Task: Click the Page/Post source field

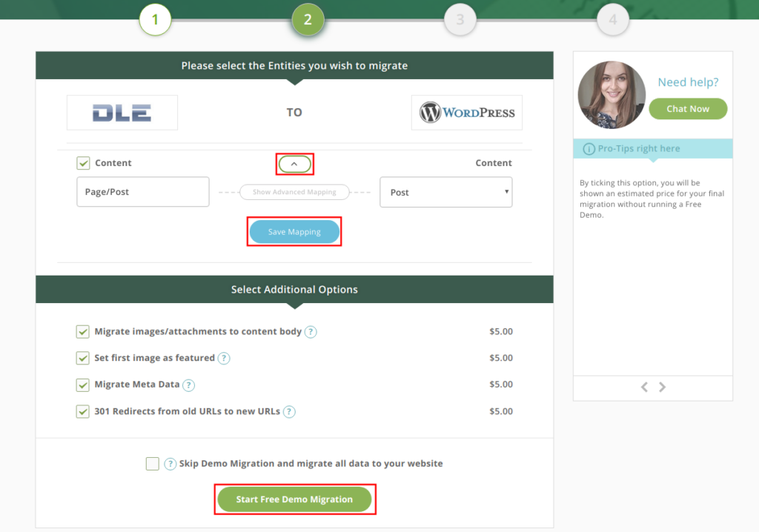Action: pyautogui.click(x=143, y=192)
